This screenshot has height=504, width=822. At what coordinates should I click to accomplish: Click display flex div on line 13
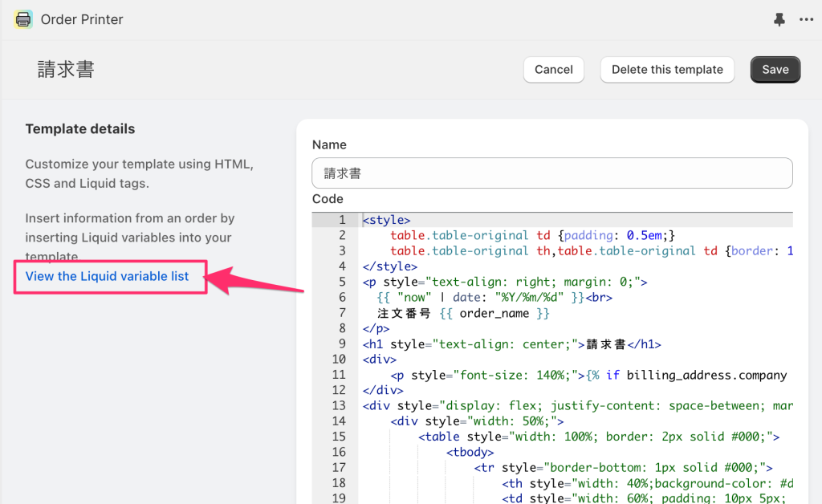coord(578,405)
